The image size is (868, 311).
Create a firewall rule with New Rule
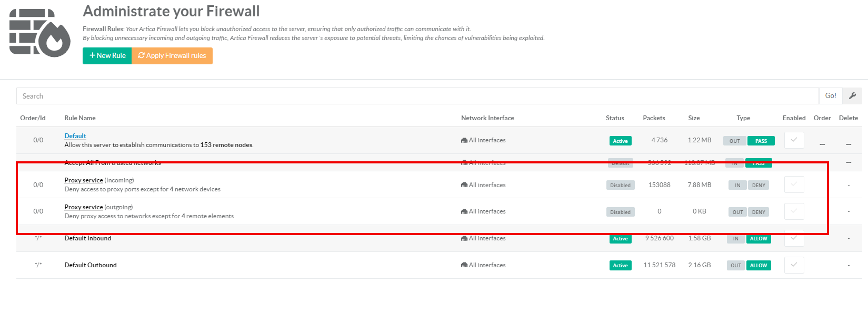click(x=107, y=56)
